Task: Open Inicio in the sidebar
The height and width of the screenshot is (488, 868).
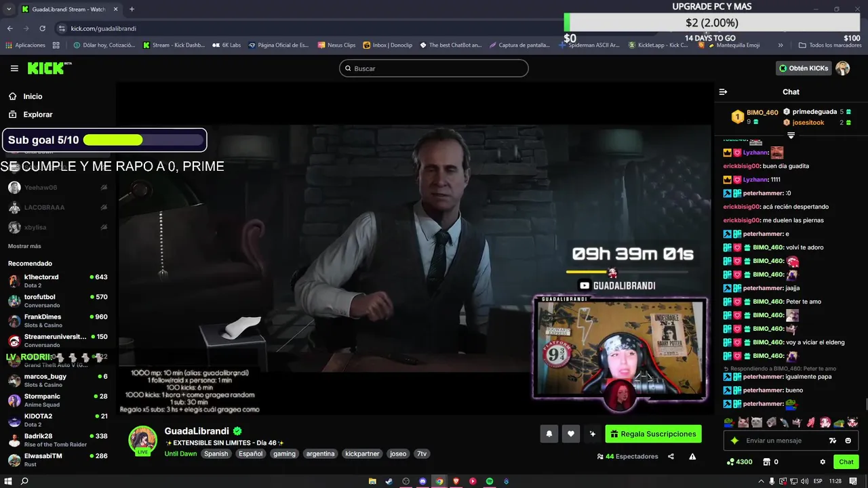Action: coord(25,96)
